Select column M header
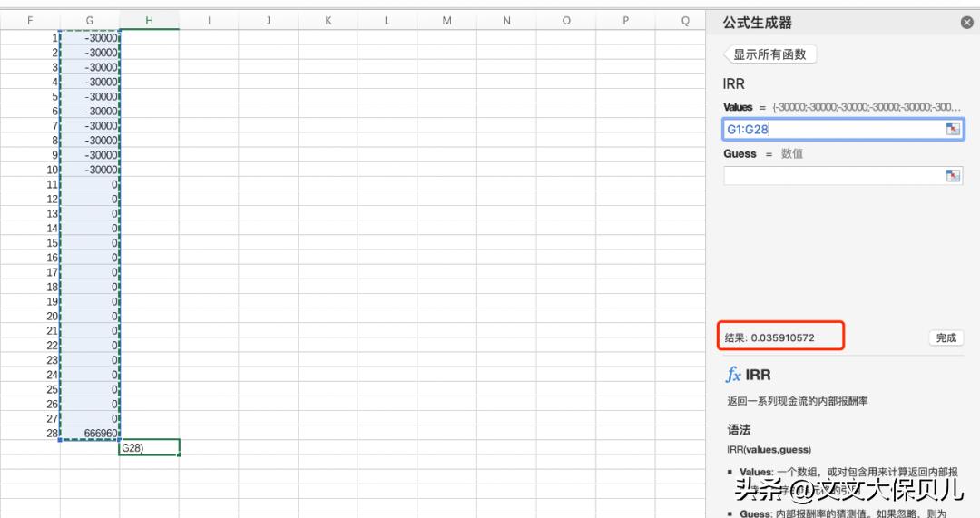 (446, 21)
